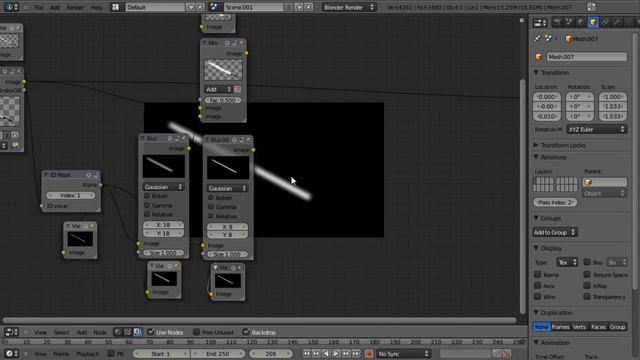This screenshot has height=360, width=640.
Task: Open the XYZ Euler rotation mode dropdown
Action: coord(597,129)
